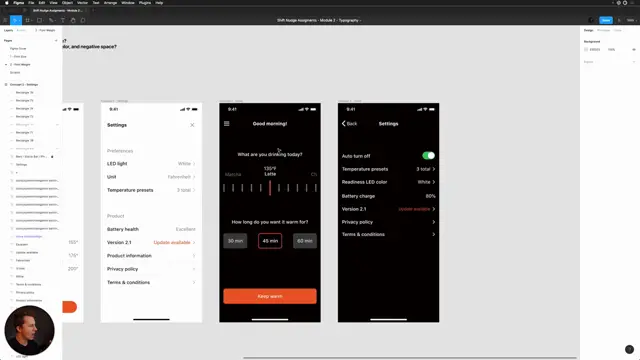Select the Pen tool
Viewport: 640px width, 360px height.
click(x=51, y=20)
